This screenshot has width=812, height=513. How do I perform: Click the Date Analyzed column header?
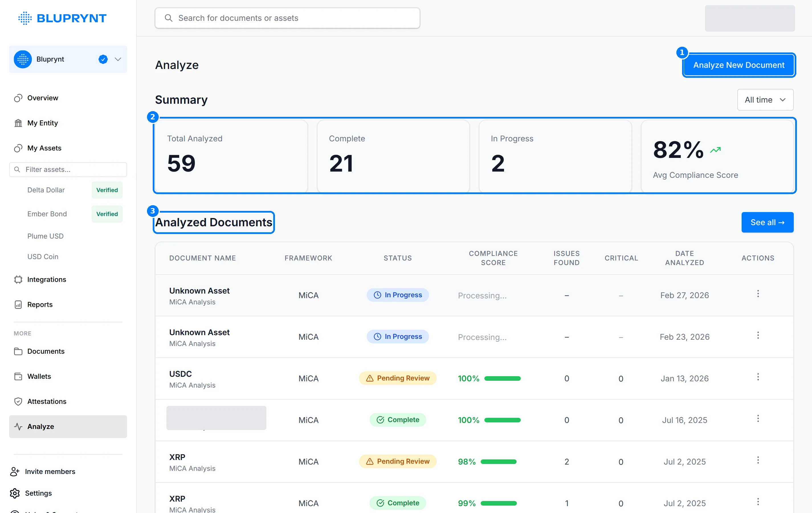pyautogui.click(x=685, y=258)
